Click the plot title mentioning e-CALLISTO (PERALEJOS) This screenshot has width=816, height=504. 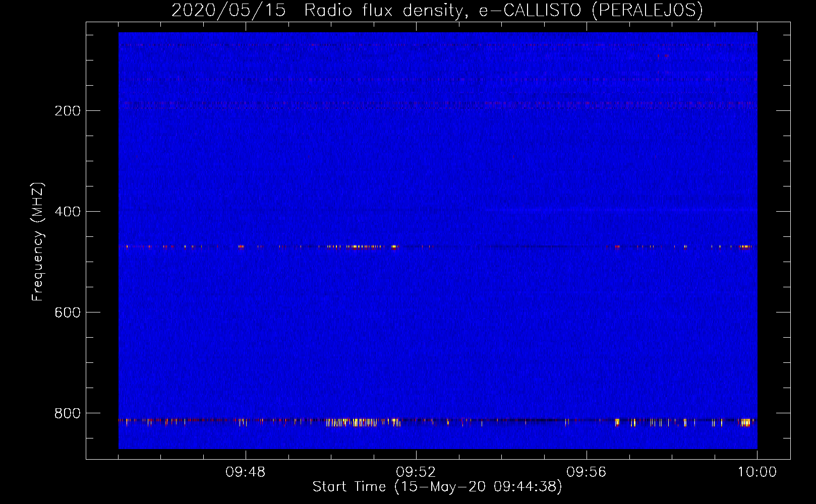(437, 11)
